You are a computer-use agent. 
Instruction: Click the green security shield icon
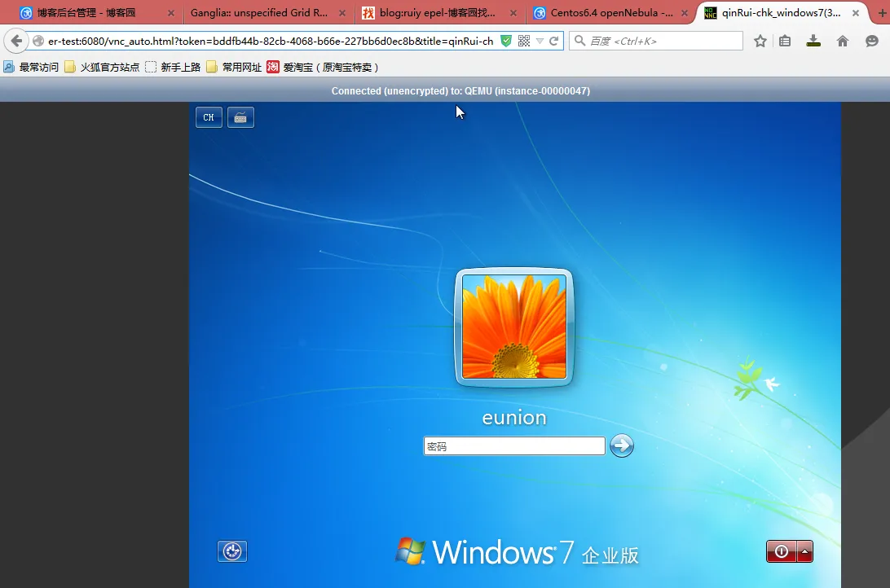pos(506,41)
